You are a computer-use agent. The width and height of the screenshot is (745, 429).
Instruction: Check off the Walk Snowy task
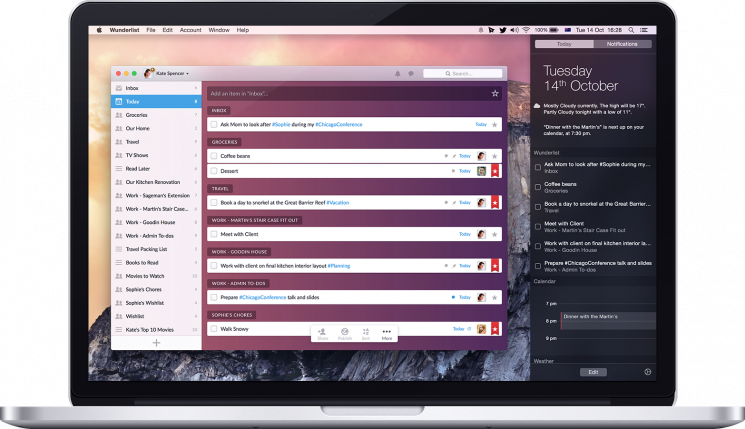pos(214,329)
